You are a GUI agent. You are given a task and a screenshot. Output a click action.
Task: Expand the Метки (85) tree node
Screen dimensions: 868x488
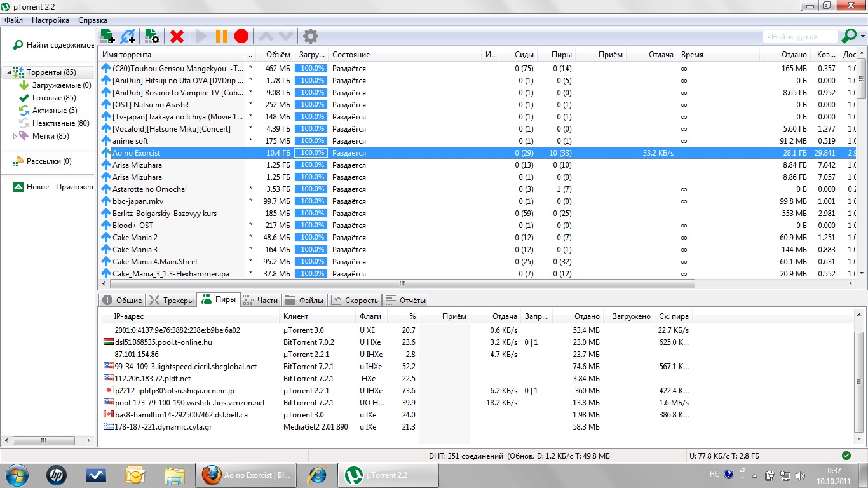click(15, 136)
